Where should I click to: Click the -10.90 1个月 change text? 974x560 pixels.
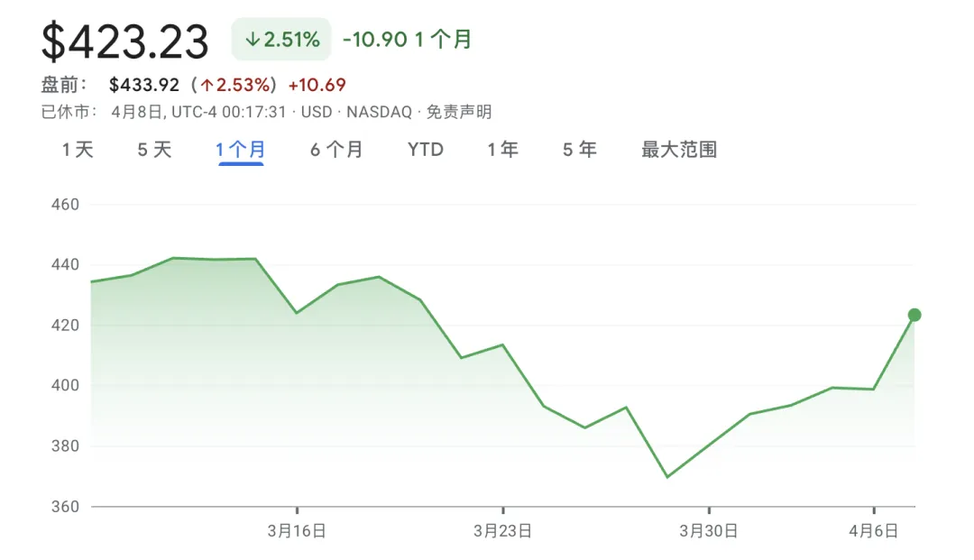407,41
